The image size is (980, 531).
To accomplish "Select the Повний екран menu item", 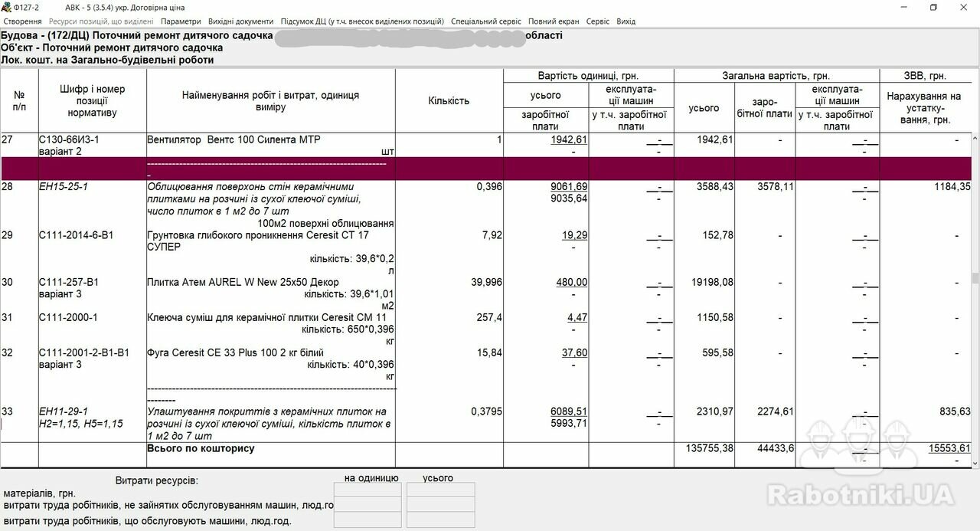I will click(554, 21).
